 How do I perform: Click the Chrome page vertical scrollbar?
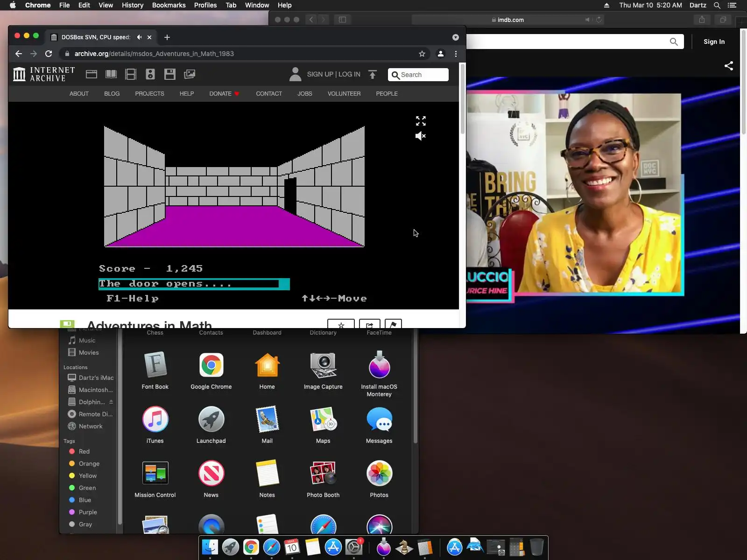463,99
